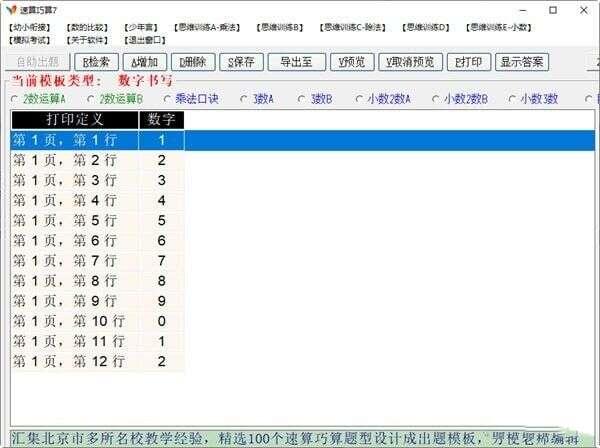The image size is (600, 448).
Task: Click the V取消预览 cancel preview button
Action: click(x=411, y=62)
